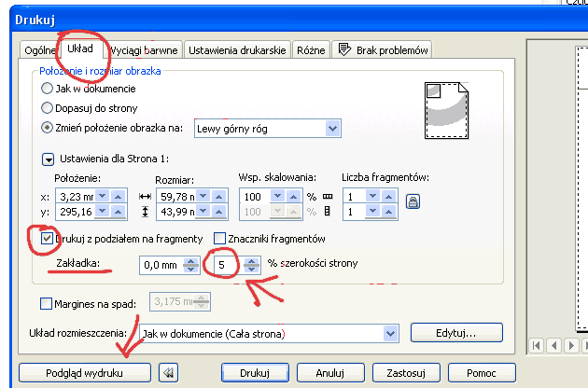This screenshot has height=388, width=588.
Task: Enable the 'Margines na spad' checkbox
Action: point(48,301)
